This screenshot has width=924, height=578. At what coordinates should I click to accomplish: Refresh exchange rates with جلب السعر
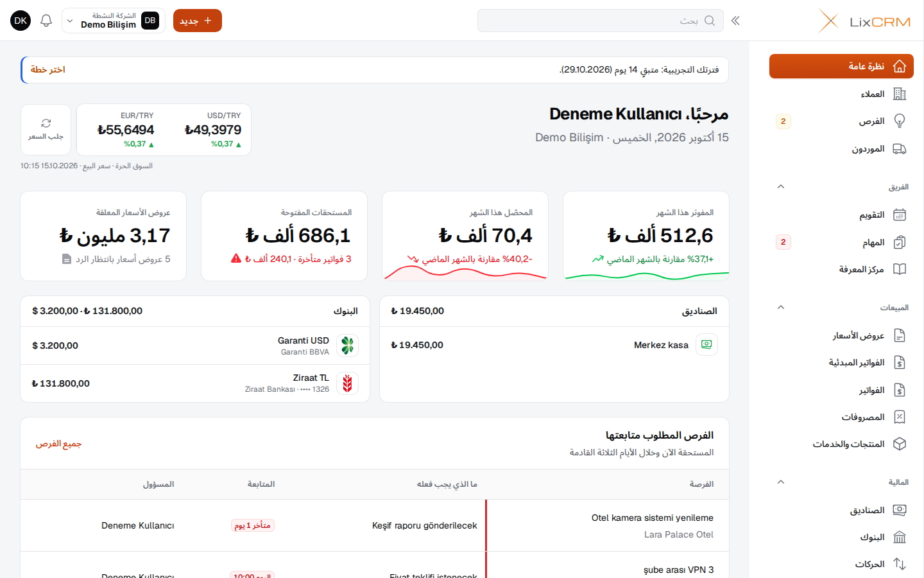click(46, 129)
